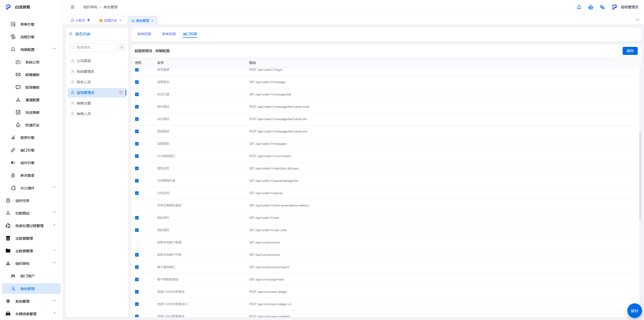Select 销售主管 role in list
The image size is (644, 320).
[x=97, y=103]
